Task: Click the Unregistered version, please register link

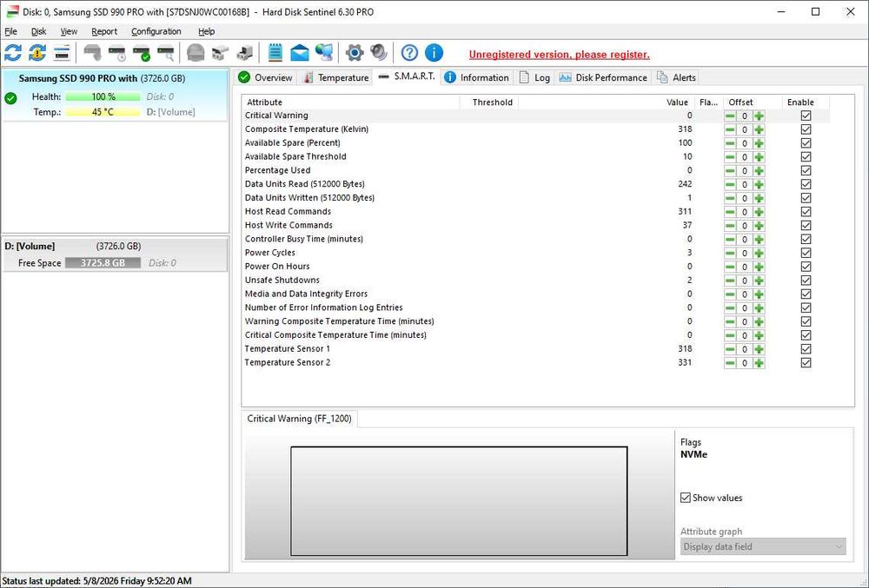Action: [559, 54]
